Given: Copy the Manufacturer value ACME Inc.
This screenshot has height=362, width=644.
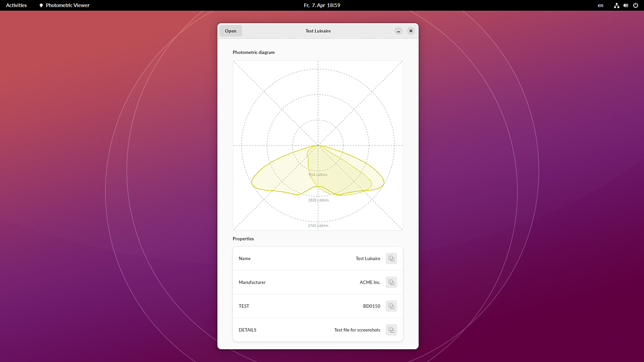Looking at the screenshot, I should 391,282.
